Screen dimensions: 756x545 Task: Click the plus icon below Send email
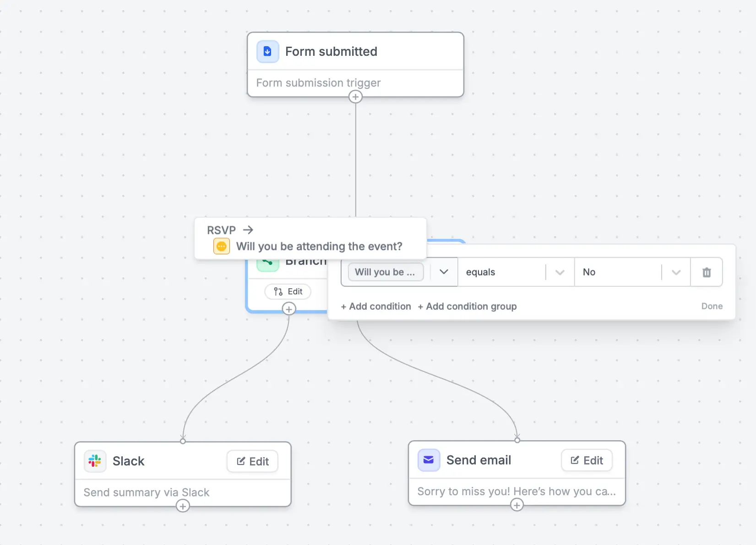tap(517, 505)
